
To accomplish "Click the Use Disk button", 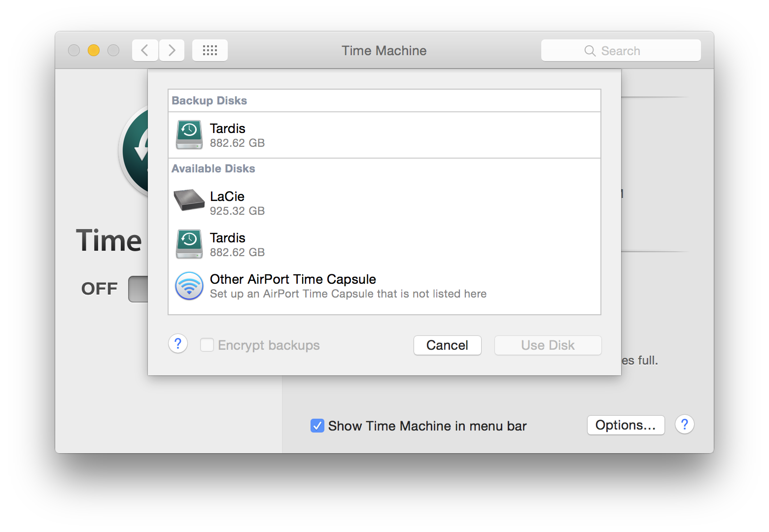I will tap(548, 345).
